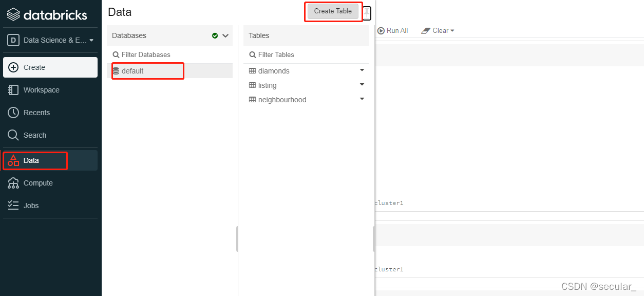Select Data in the sidebar
The width and height of the screenshot is (644, 296).
[x=50, y=160]
